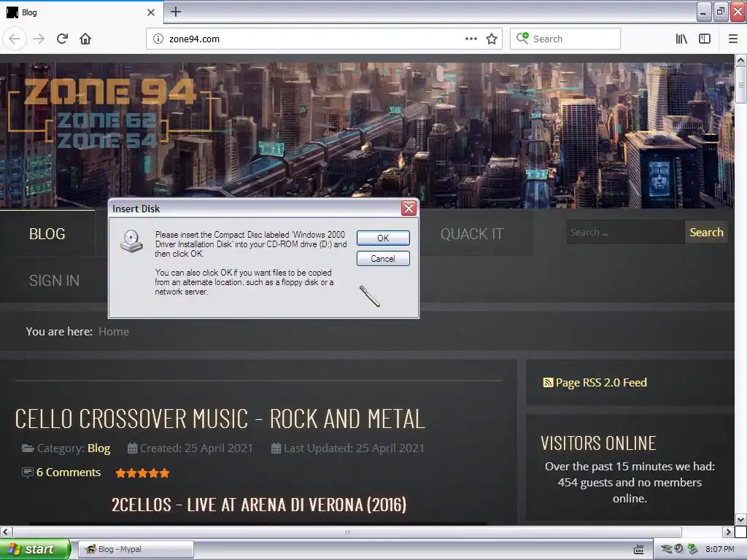747x560 pixels.
Task: Close the Blog tab
Action: click(151, 12)
